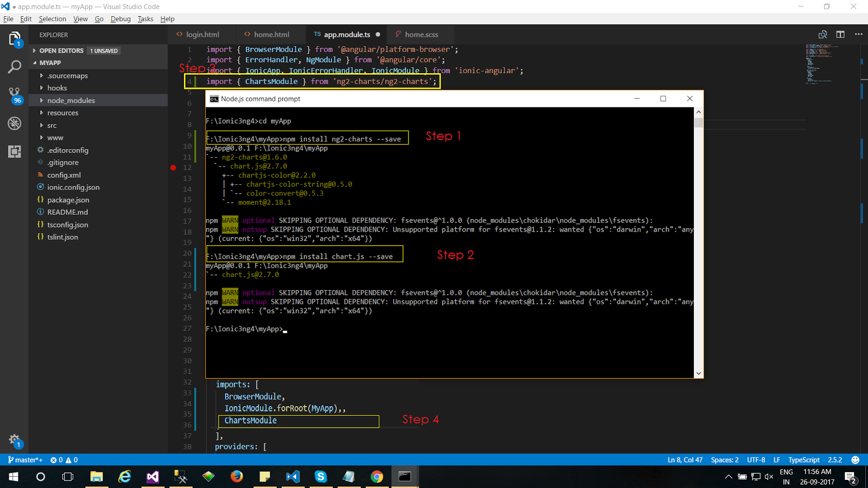Expand the src folder
This screenshot has width=868, height=488.
coord(52,125)
